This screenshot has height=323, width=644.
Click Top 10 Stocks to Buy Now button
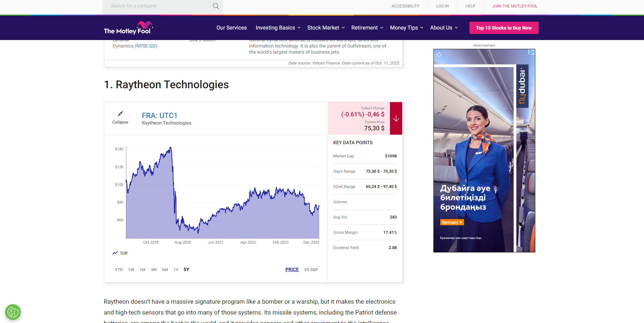(x=504, y=28)
